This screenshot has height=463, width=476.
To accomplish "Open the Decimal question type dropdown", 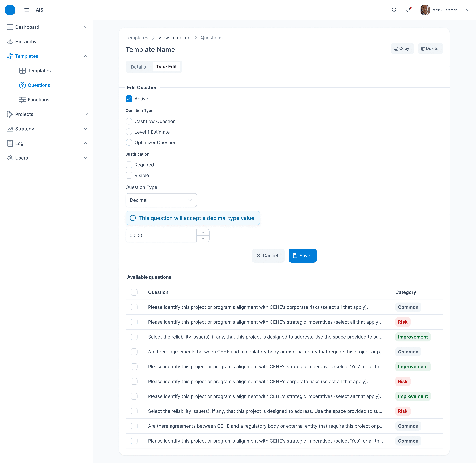I will [x=161, y=200].
